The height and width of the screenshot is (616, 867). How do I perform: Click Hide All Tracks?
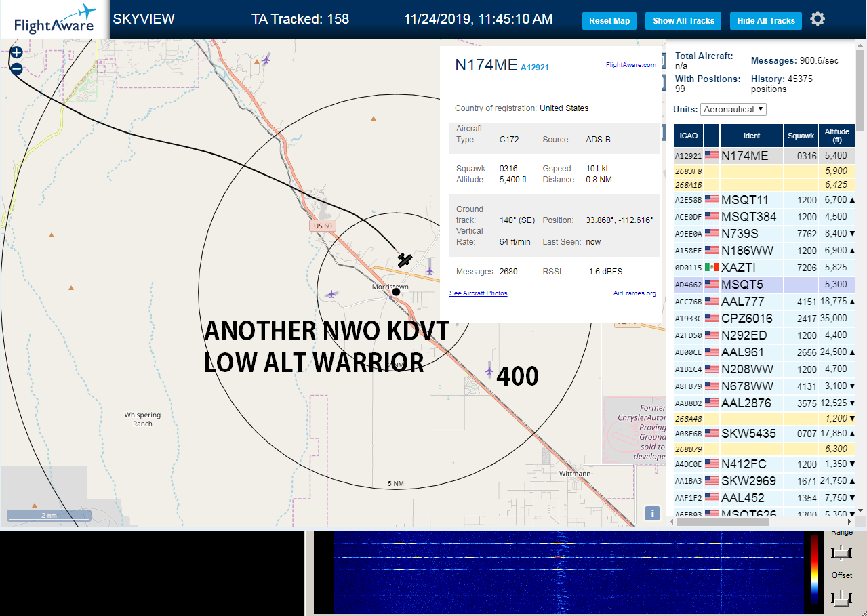click(766, 21)
